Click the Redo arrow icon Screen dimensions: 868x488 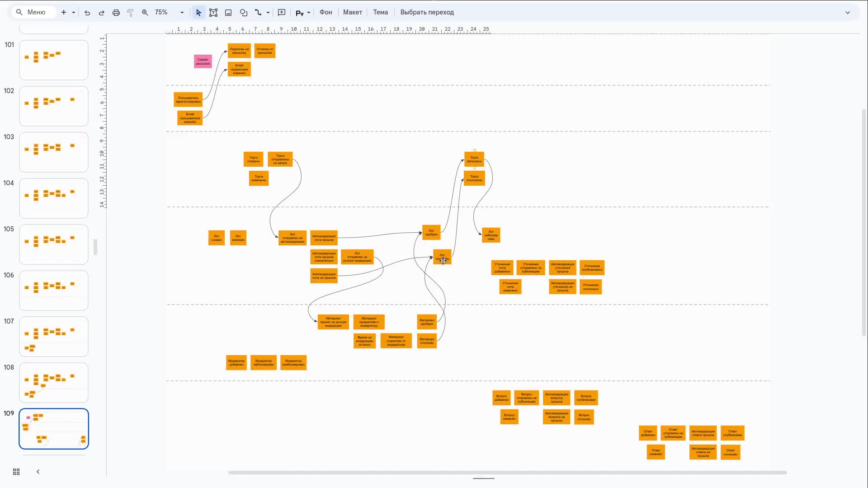[x=102, y=13]
